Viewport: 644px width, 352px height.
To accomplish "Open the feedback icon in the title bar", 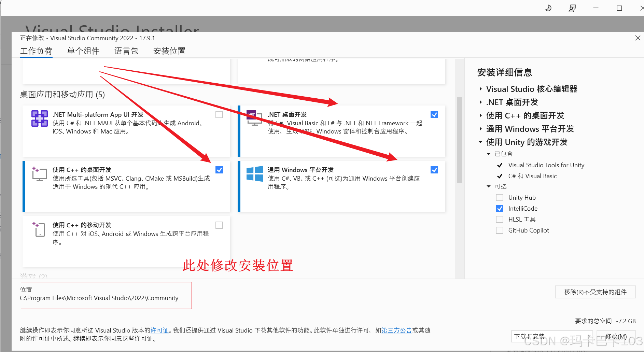I will (x=572, y=8).
